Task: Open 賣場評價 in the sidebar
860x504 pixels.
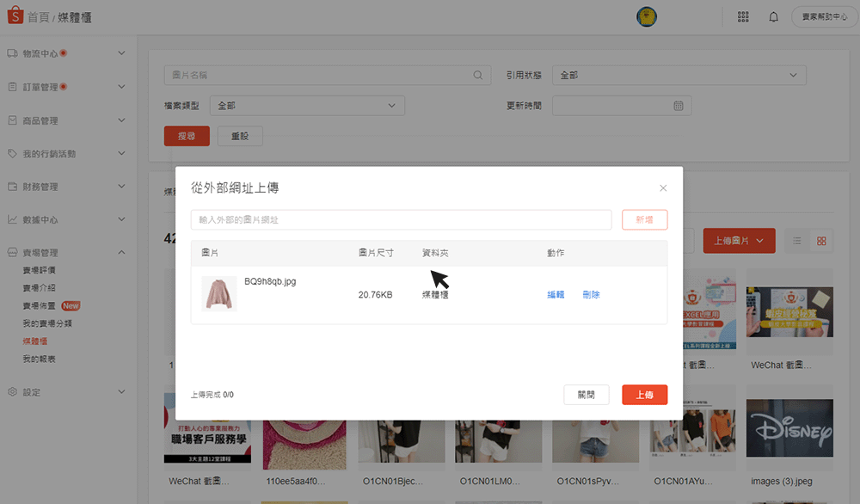Action: 39,270
